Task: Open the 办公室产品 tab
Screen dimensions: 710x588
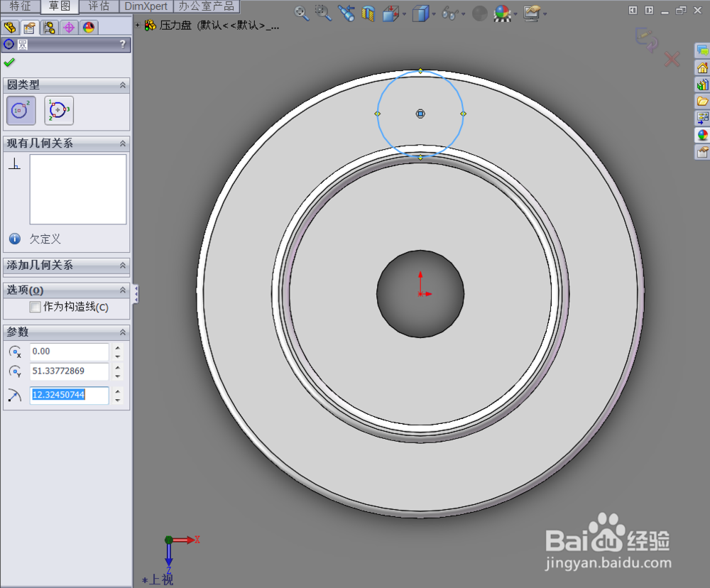Action: pos(207,6)
